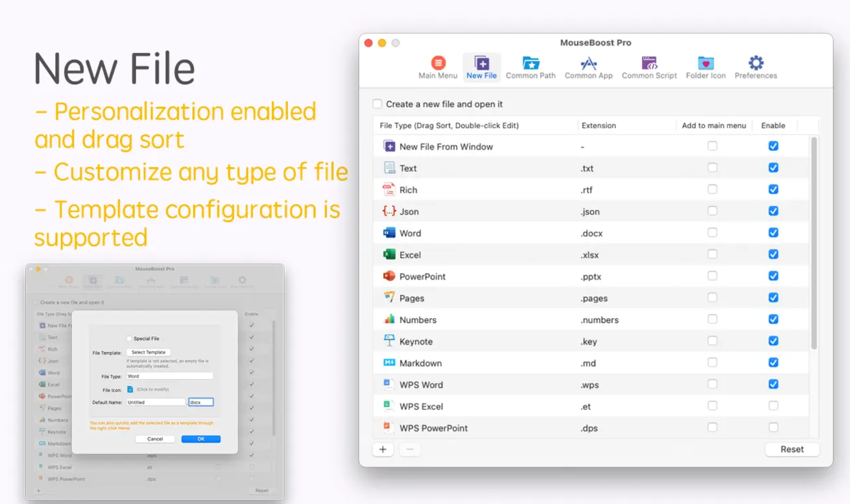Open the Folder Icon tab
This screenshot has width=850, height=504.
pos(706,68)
